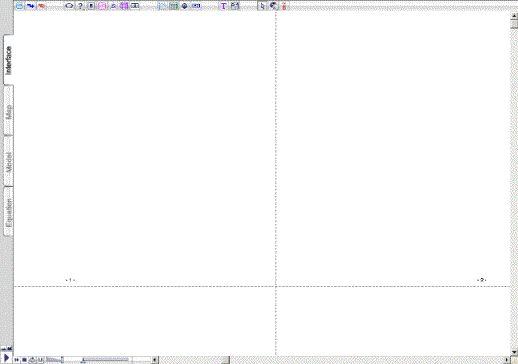Image resolution: width=518 pixels, height=364 pixels.
Task: Select the Interface tab
Action: [9, 60]
